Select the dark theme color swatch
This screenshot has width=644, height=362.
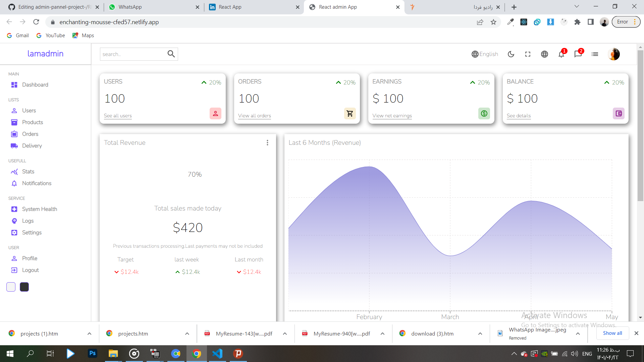(24, 287)
